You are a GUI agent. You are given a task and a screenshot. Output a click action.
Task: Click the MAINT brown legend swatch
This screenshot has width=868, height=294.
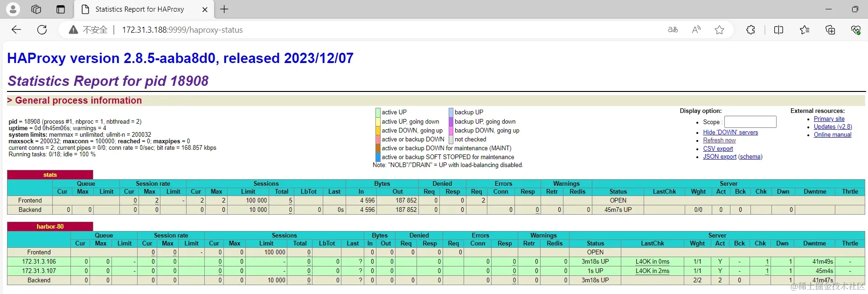pyautogui.click(x=378, y=148)
